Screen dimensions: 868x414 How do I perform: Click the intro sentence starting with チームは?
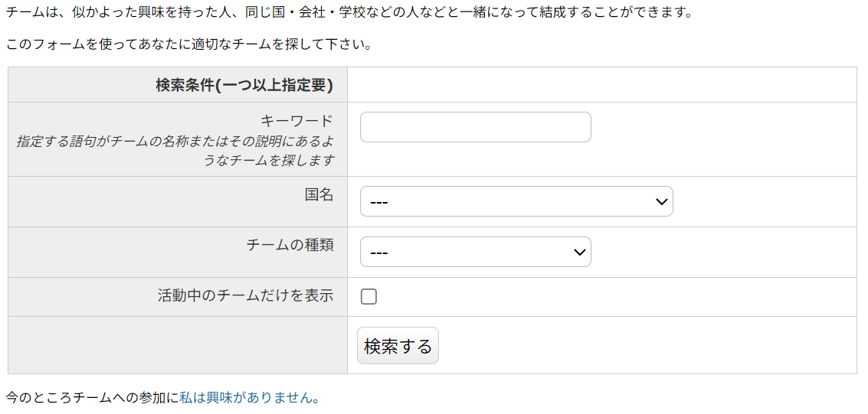[349, 13]
